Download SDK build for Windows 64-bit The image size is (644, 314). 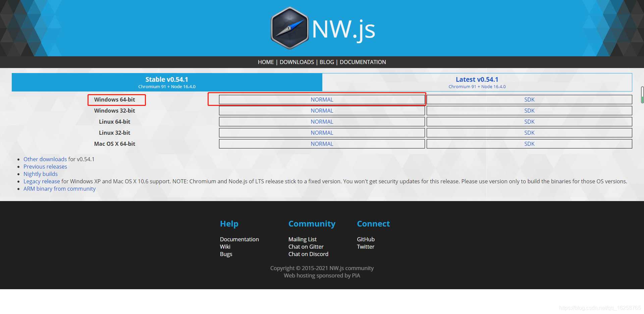(x=529, y=99)
